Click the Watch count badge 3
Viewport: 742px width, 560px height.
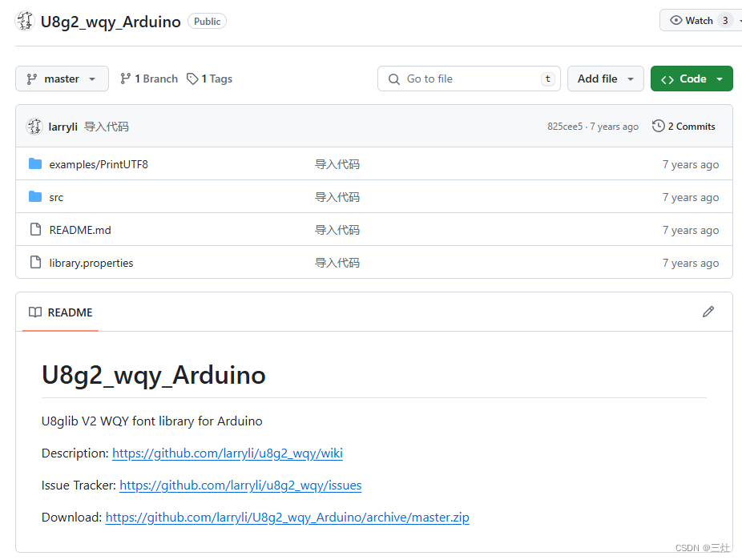point(725,20)
